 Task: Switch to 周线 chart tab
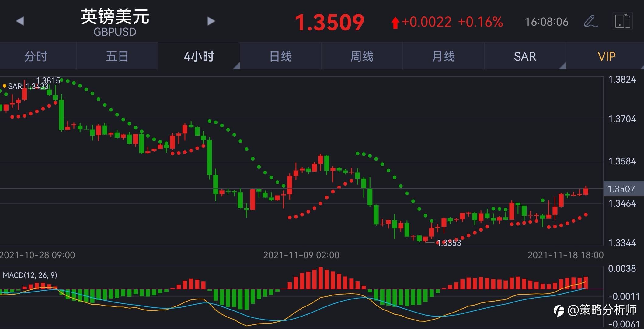362,56
